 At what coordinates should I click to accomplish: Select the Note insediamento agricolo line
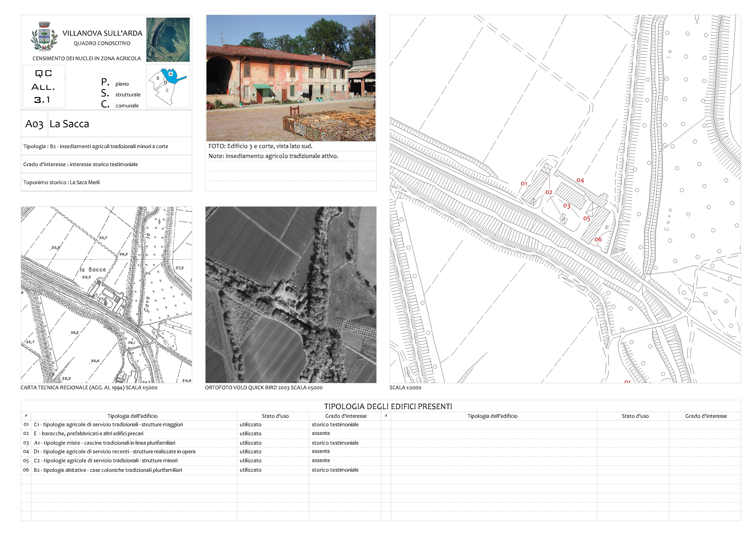tap(273, 156)
